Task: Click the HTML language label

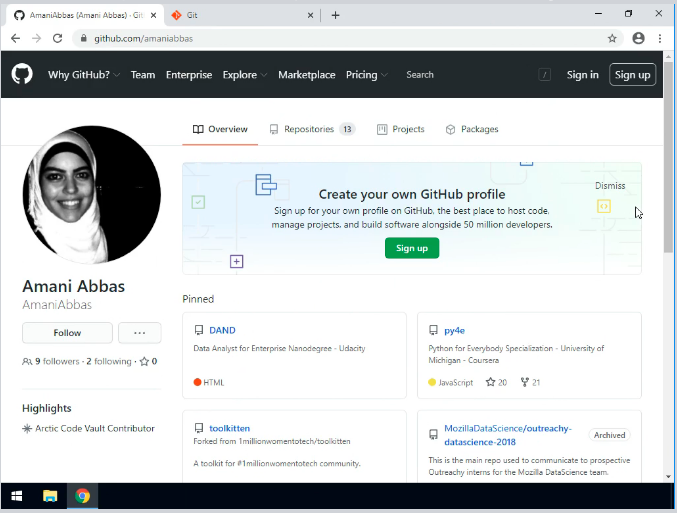Action: [213, 382]
